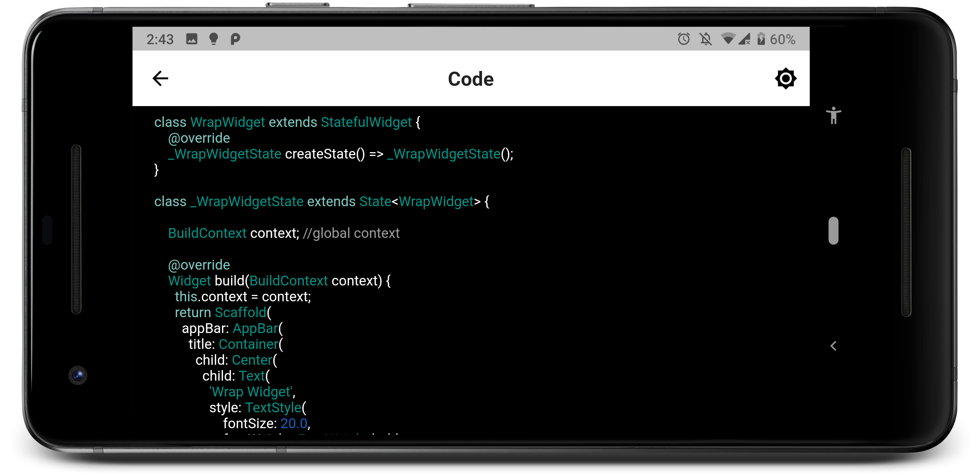Tap the battery charging icon
Viewport: 980px width, 475px height.
[x=761, y=39]
